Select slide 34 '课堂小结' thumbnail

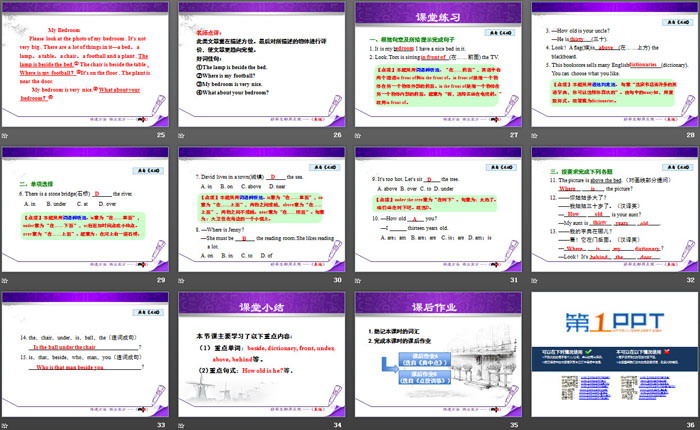[x=262, y=355]
